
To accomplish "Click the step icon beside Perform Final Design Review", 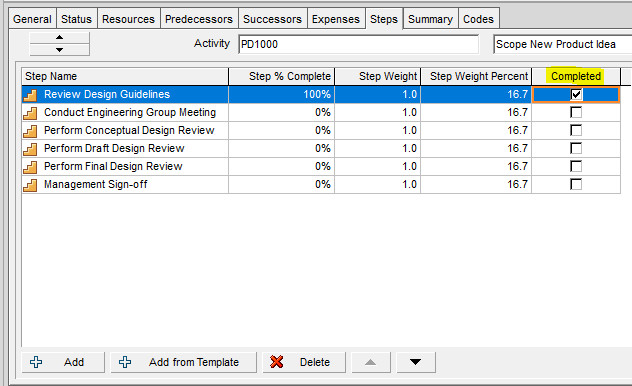I will 30,167.
